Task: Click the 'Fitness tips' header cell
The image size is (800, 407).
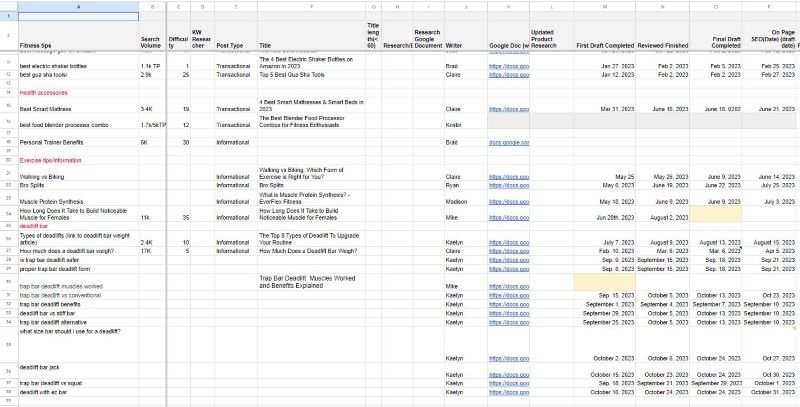Action: tap(79, 36)
